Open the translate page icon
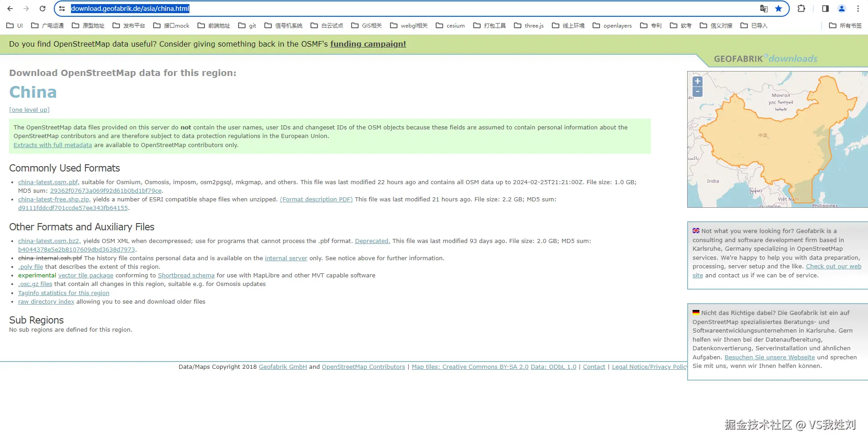 [764, 9]
